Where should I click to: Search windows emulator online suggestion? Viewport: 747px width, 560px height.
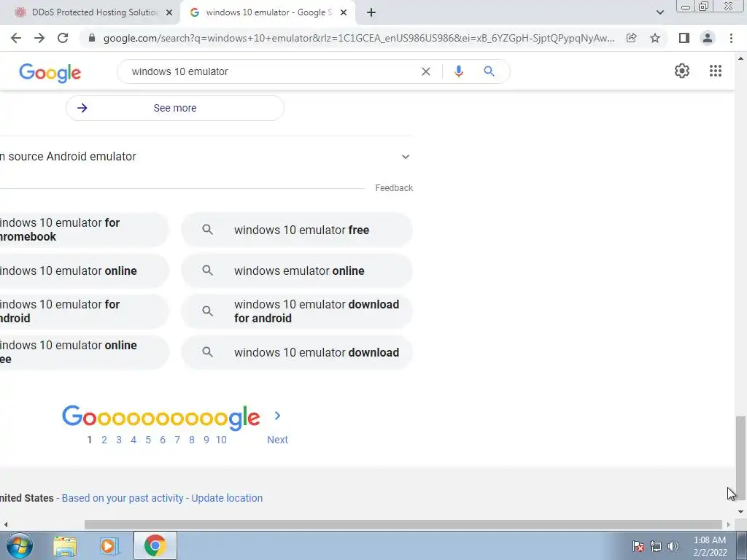tap(297, 271)
